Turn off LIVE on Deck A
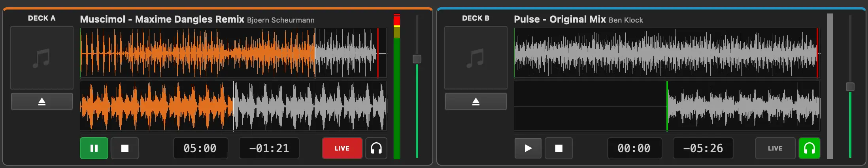Screen dimensions: 868x168 pos(342,148)
